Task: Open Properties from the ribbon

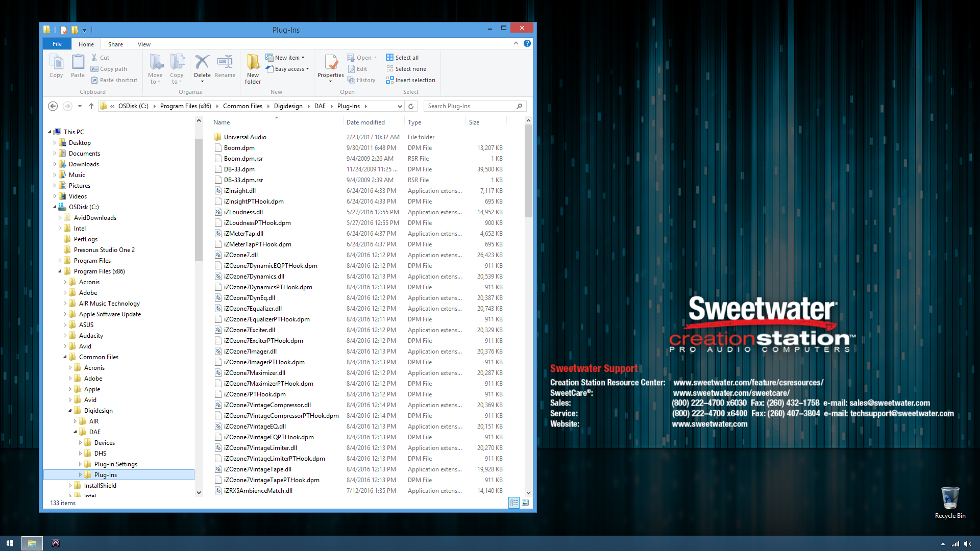Action: [x=331, y=63]
